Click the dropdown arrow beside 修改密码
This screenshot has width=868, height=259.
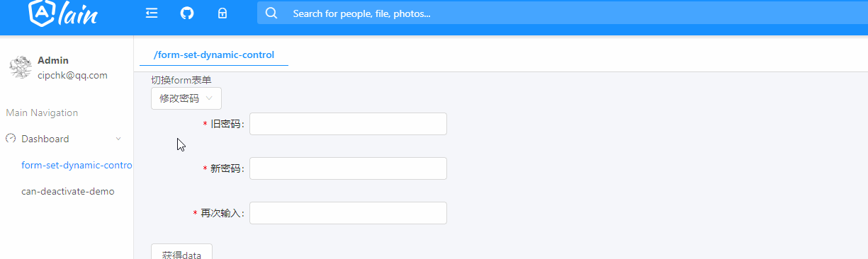point(209,98)
